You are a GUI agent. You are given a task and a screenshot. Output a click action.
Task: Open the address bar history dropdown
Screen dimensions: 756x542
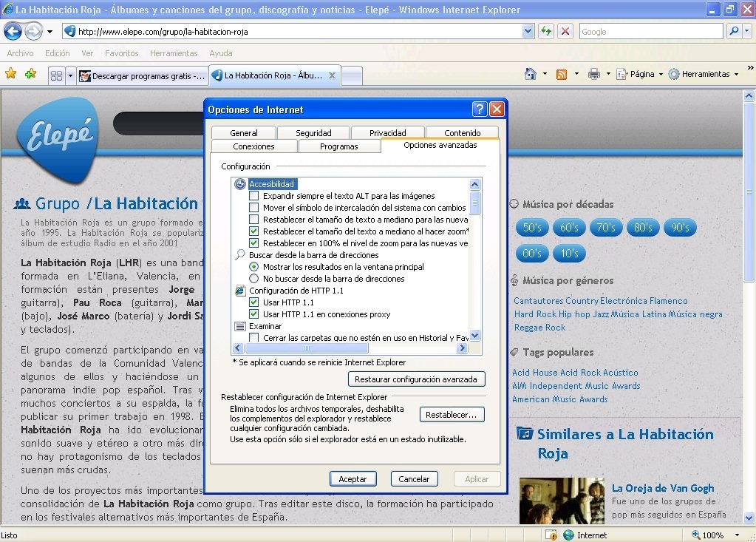(x=528, y=31)
